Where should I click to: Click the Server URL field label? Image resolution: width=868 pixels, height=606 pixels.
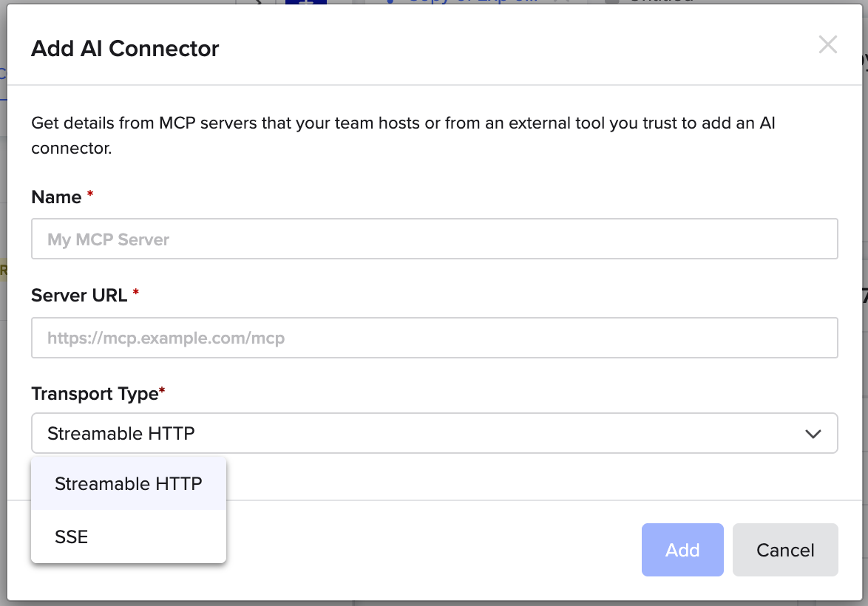click(80, 296)
